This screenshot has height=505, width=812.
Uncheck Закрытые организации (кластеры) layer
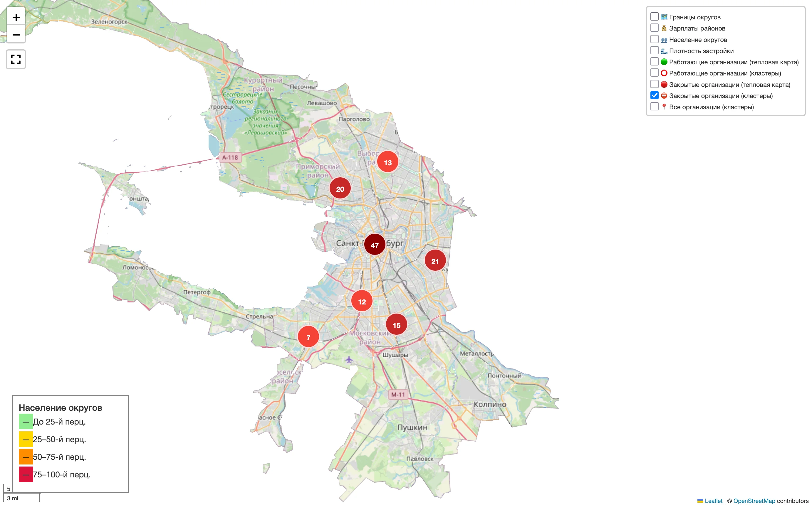coord(654,95)
